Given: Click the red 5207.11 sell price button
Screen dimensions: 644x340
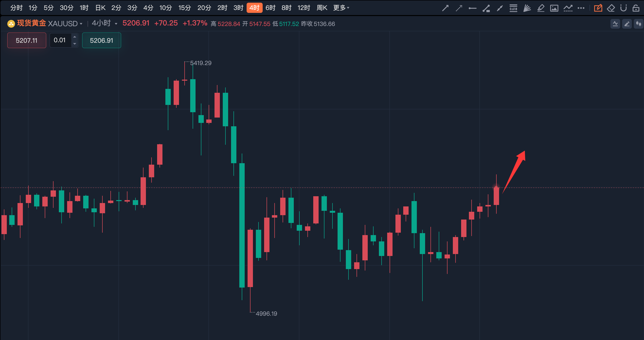Looking at the screenshot, I should pos(27,41).
